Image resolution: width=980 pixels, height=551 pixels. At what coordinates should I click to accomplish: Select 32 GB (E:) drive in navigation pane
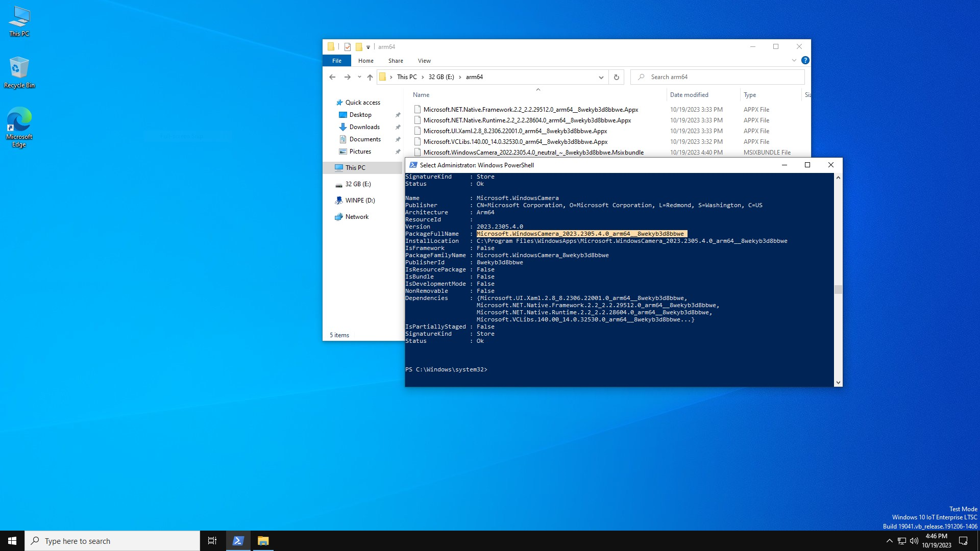(358, 184)
